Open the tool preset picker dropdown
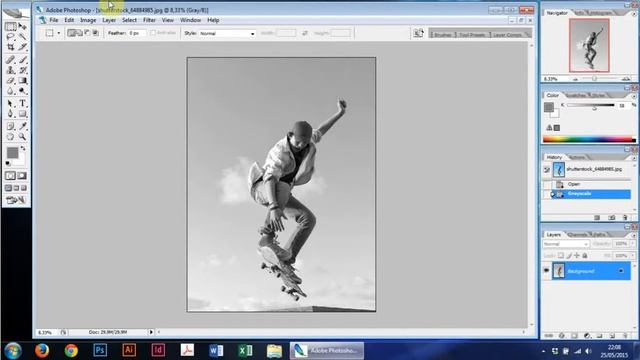The height and width of the screenshot is (360, 640). click(58, 33)
